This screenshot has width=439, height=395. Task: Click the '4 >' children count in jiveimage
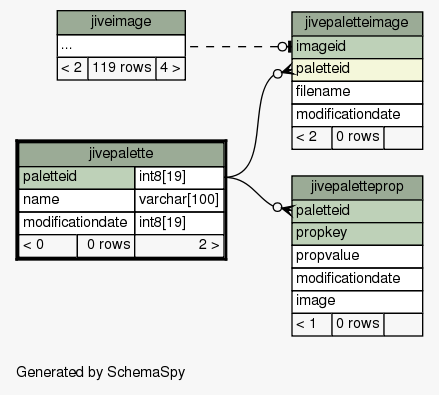(x=171, y=69)
